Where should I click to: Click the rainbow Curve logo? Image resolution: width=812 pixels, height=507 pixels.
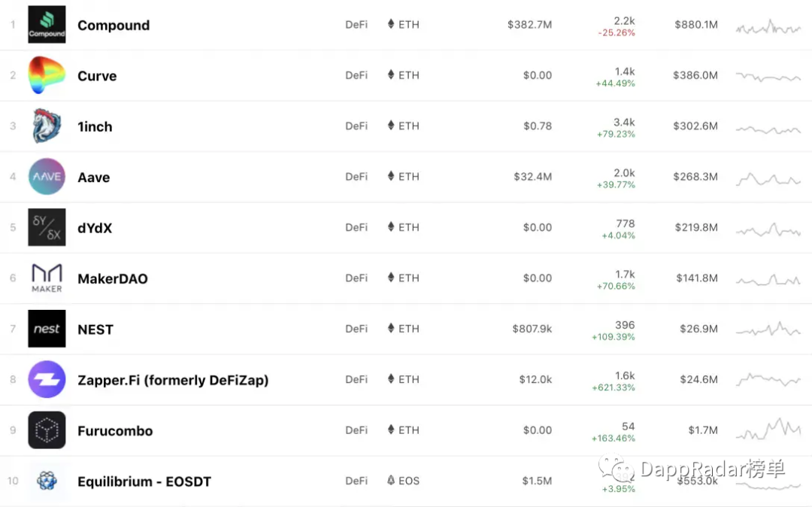click(47, 75)
